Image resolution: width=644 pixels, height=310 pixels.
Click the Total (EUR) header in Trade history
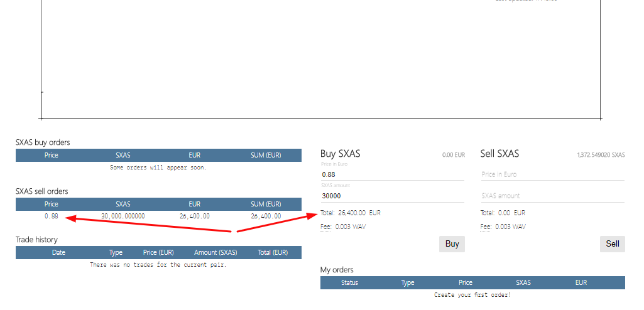coord(273,253)
